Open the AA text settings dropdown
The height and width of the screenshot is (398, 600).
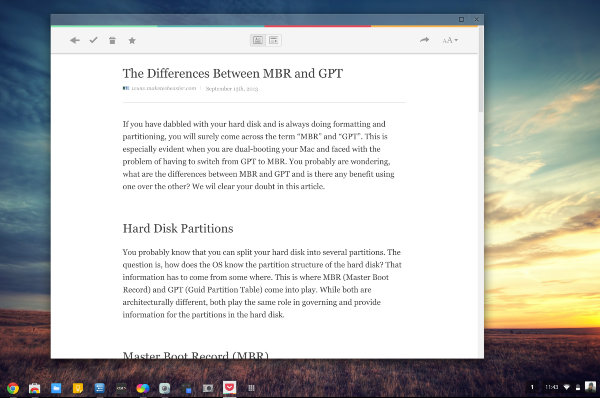point(450,40)
